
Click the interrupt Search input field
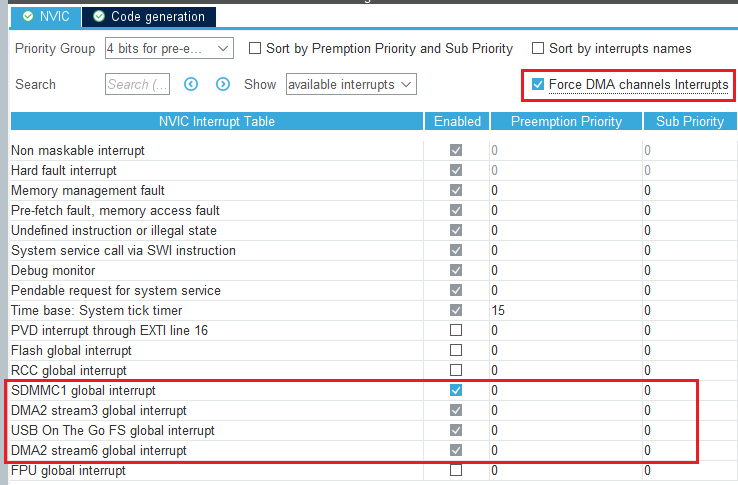pyautogui.click(x=137, y=85)
